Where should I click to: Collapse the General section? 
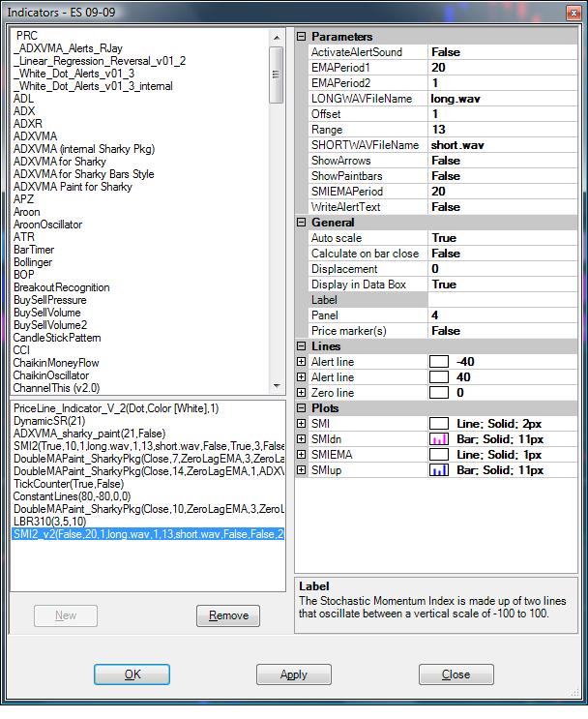coord(301,223)
